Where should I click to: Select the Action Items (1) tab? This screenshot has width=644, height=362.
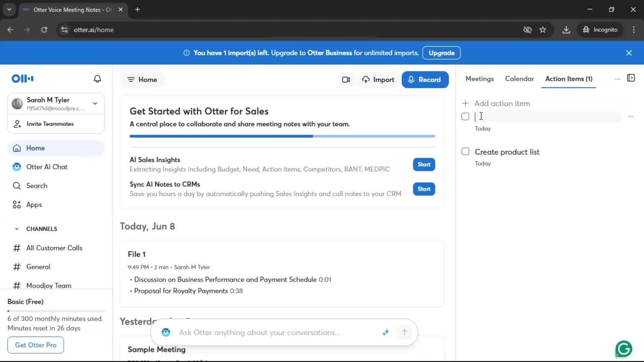click(569, 79)
